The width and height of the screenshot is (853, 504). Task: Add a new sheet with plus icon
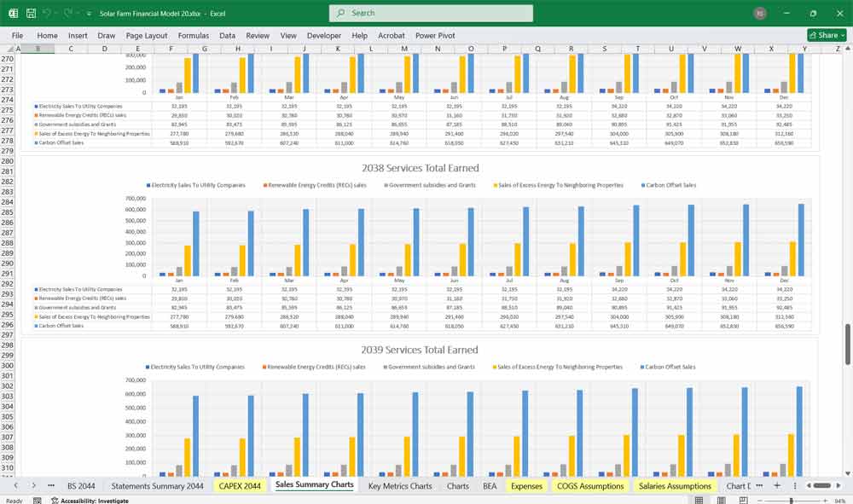776,485
